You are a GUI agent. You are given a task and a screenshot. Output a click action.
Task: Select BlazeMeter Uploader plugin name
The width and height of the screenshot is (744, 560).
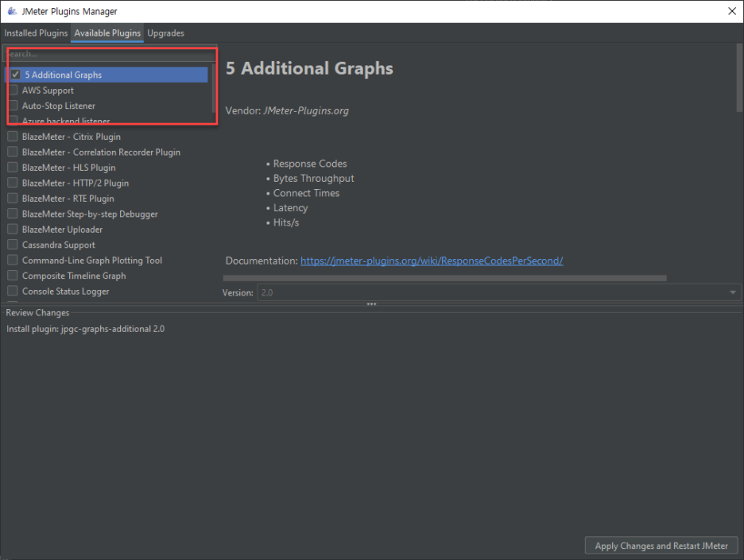pos(62,230)
